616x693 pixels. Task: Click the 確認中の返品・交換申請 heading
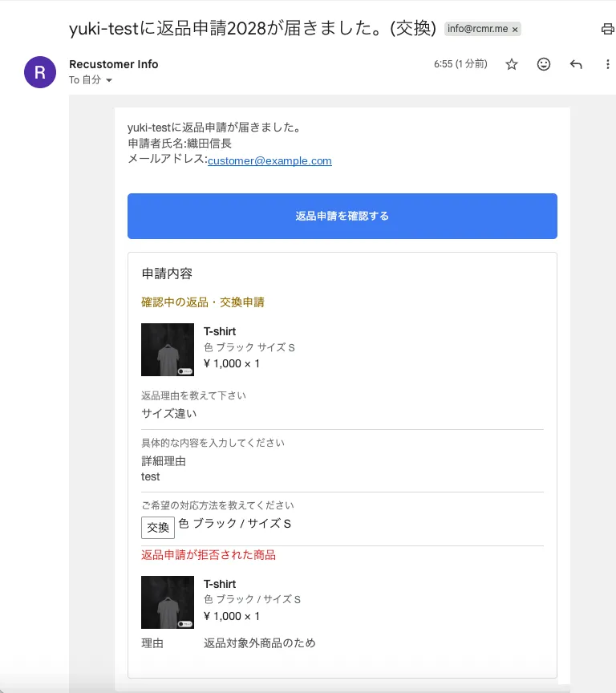(x=203, y=302)
